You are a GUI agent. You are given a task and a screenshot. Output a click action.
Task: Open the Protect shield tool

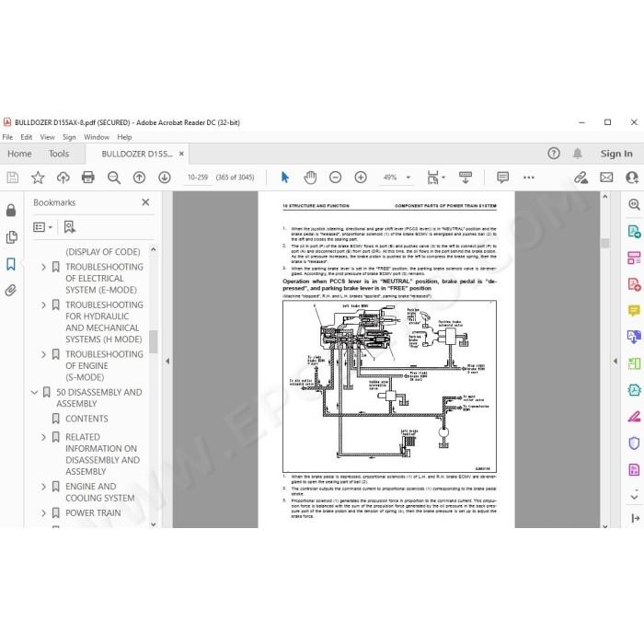coord(634,443)
